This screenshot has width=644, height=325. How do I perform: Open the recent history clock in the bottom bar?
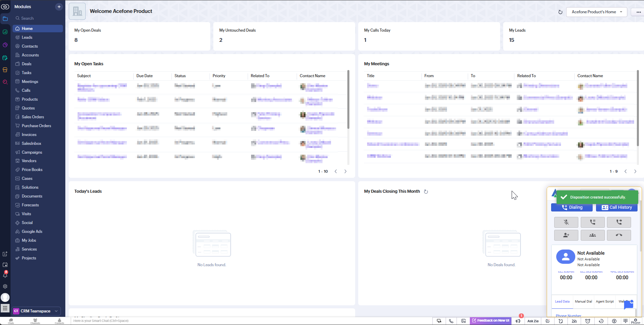pos(601,321)
